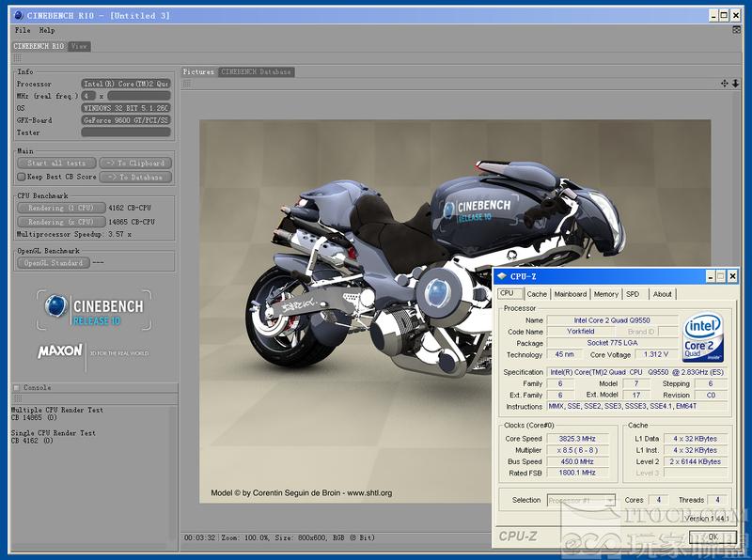Click grip icon under Pictures tab
The image size is (752, 560).
pyautogui.click(x=187, y=84)
